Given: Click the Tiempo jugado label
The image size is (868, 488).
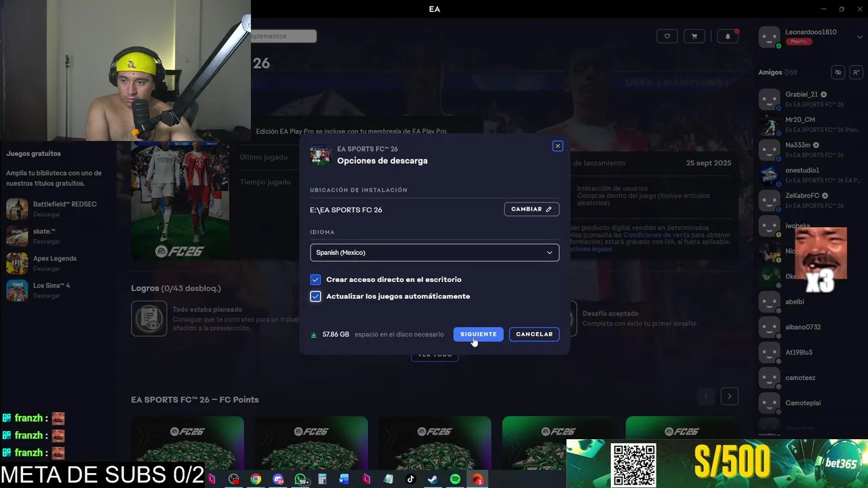Looking at the screenshot, I should pos(265,182).
